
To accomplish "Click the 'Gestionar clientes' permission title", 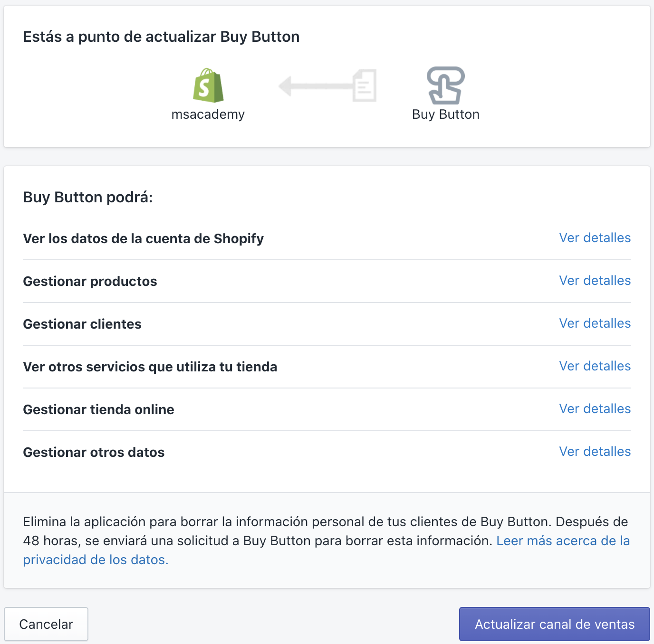I will [82, 324].
